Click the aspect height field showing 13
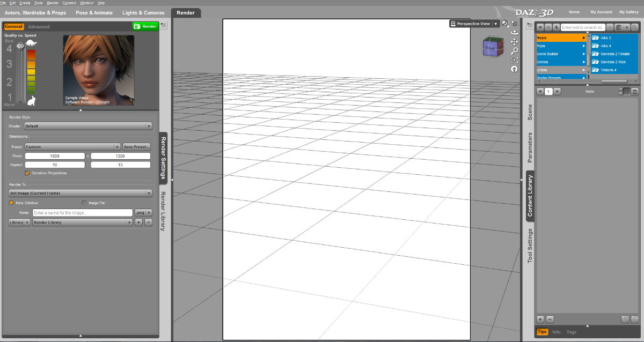The image size is (644, 342). click(120, 165)
